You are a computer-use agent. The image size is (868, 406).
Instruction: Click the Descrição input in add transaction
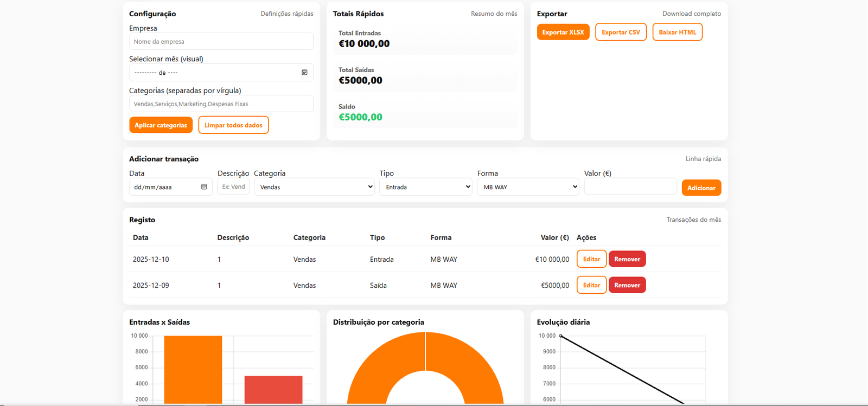point(233,187)
